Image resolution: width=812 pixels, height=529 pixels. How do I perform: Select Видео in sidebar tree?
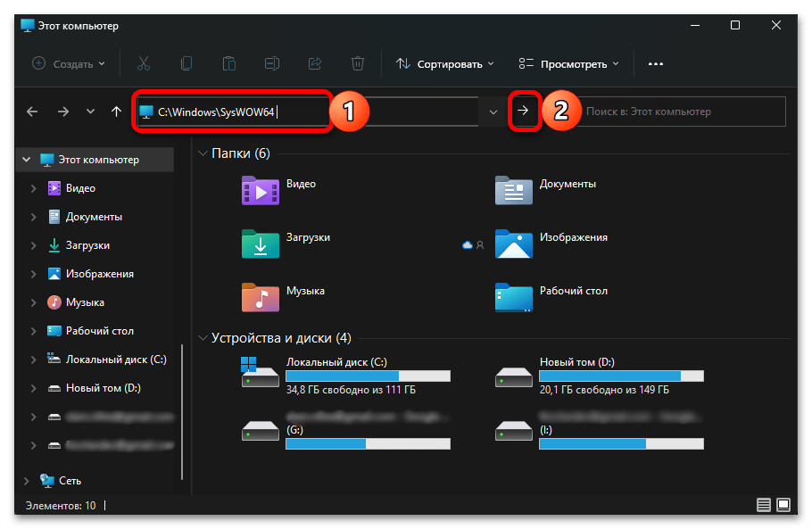[80, 188]
